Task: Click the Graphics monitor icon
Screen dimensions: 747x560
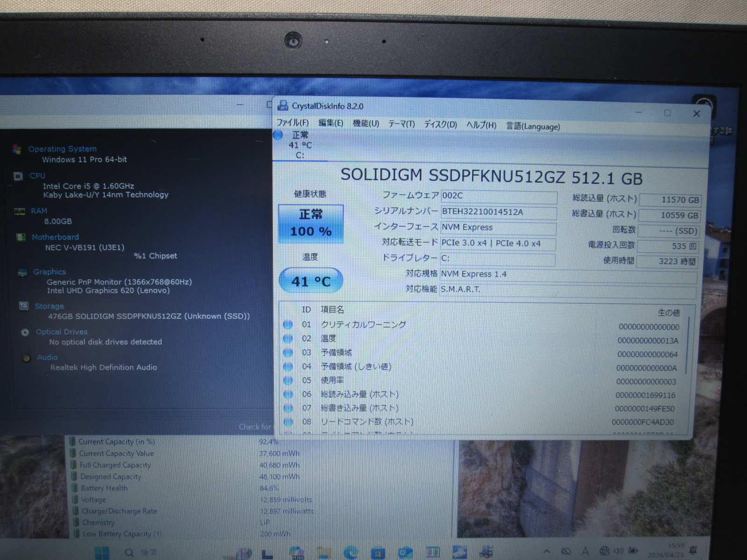Action: pyautogui.click(x=22, y=272)
